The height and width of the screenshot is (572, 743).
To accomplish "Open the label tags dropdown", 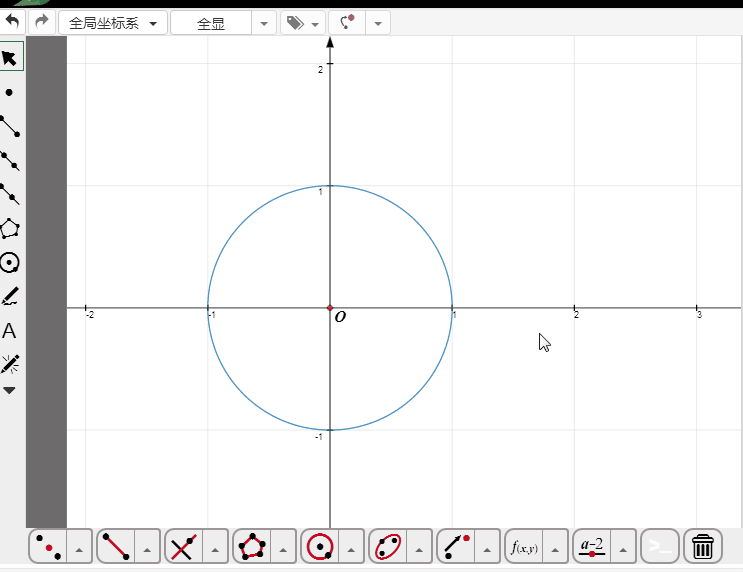I will (303, 23).
